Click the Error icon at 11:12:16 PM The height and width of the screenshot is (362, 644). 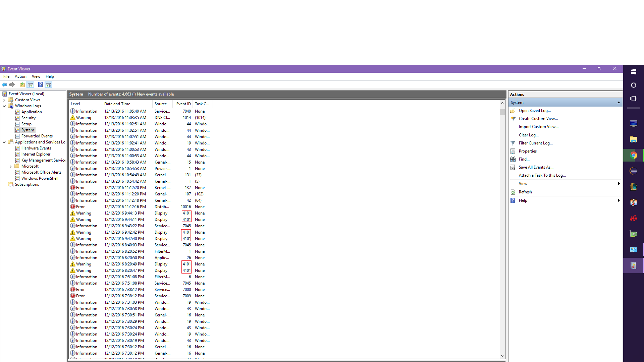tap(73, 207)
